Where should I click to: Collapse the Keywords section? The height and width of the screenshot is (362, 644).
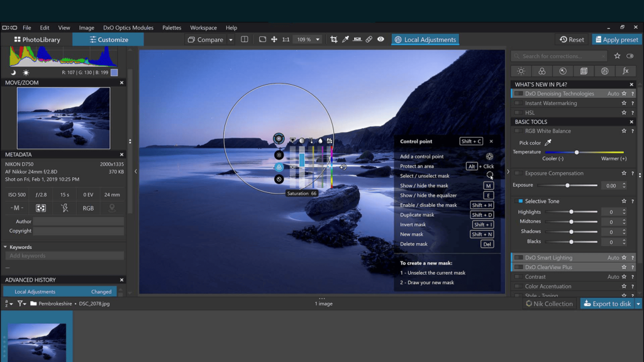click(5, 247)
